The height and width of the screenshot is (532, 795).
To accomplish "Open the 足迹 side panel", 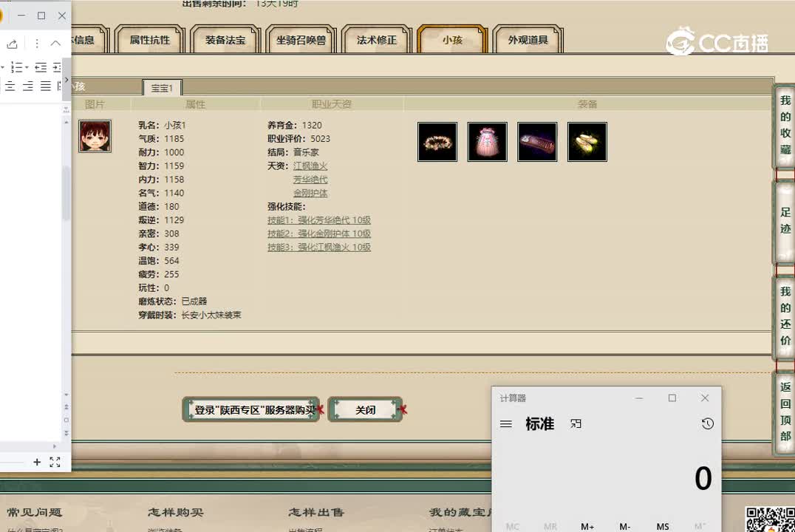I will [785, 221].
